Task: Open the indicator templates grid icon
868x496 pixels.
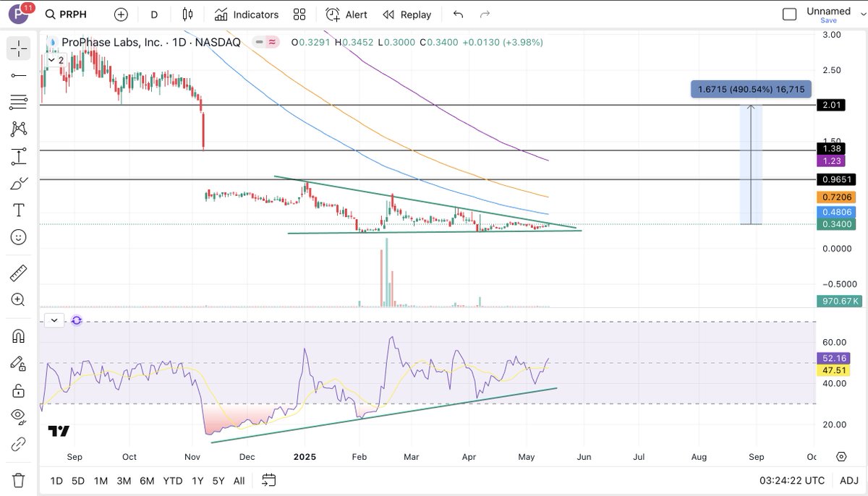Action: point(299,14)
